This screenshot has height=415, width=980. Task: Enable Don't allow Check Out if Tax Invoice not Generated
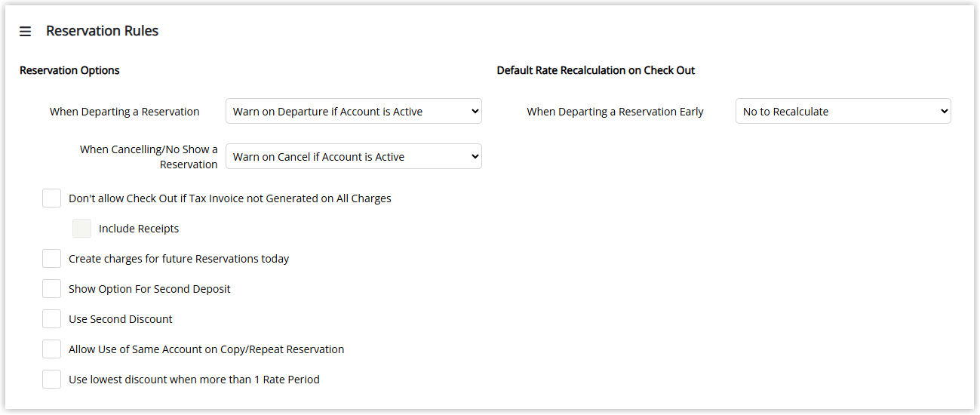[52, 198]
